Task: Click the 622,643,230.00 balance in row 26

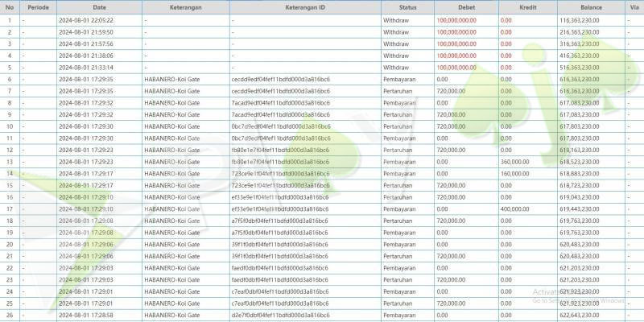Action: click(x=580, y=315)
